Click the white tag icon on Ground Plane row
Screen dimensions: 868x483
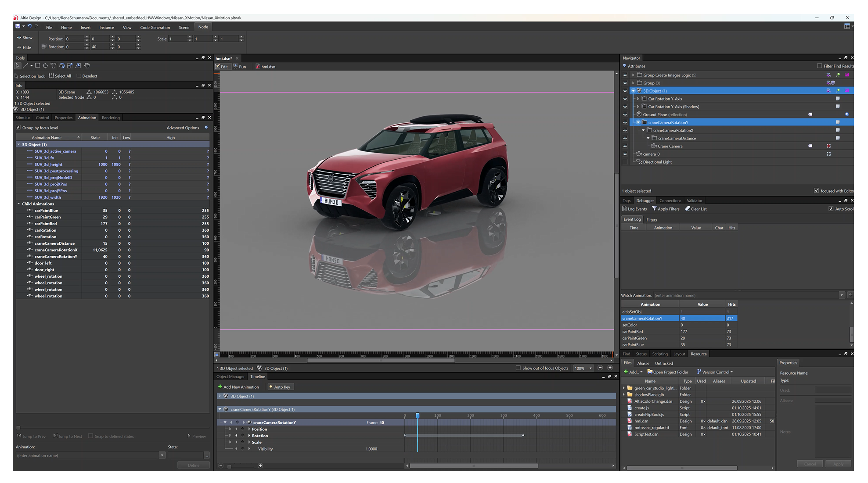[810, 114]
